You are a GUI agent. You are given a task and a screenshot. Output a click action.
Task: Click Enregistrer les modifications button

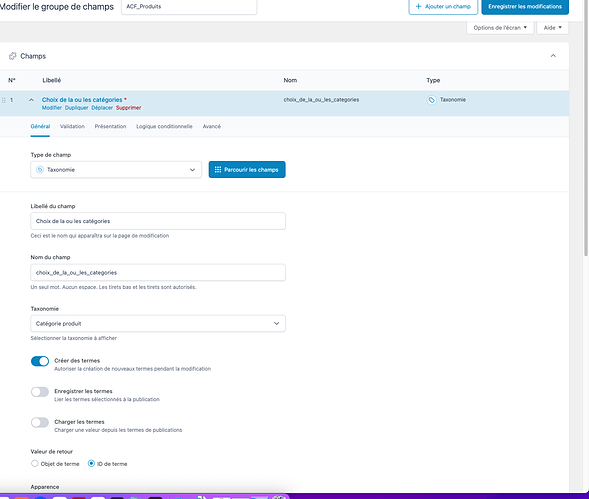point(525,7)
